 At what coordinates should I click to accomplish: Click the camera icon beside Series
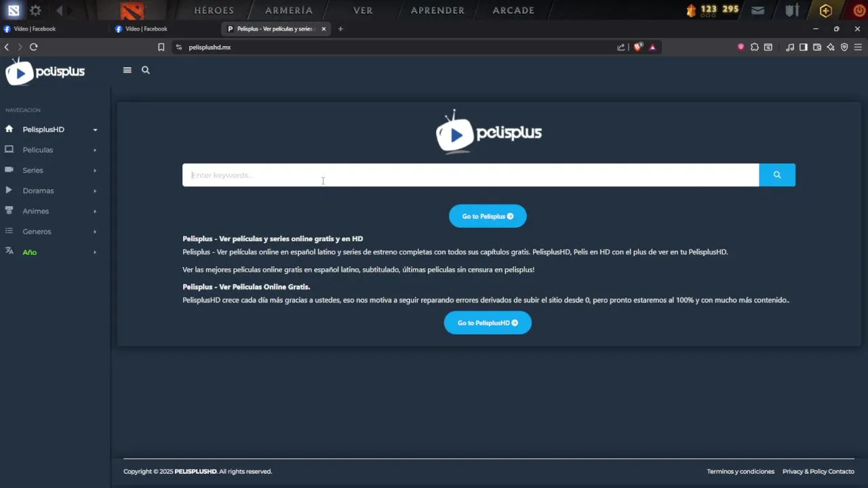(9, 169)
